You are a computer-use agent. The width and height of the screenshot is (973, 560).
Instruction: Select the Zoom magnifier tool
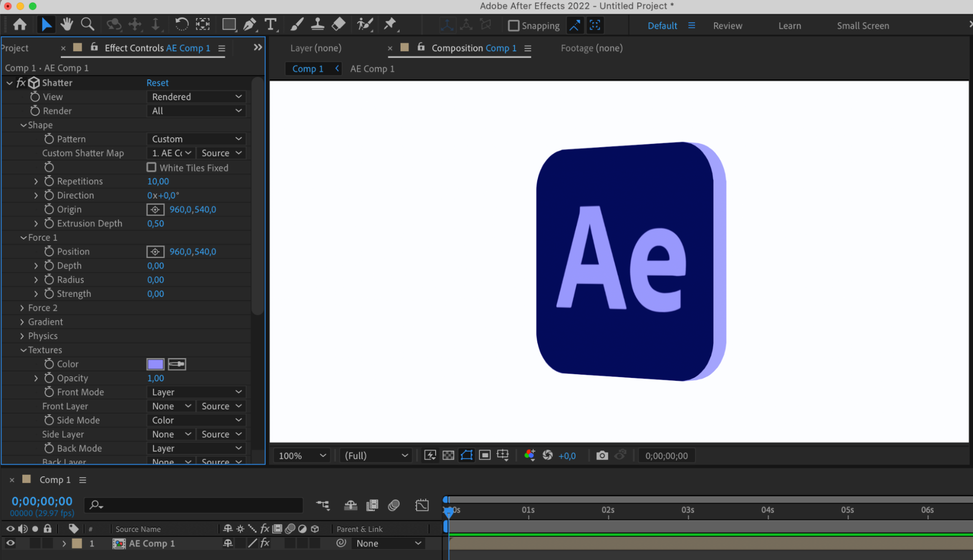[x=88, y=24]
